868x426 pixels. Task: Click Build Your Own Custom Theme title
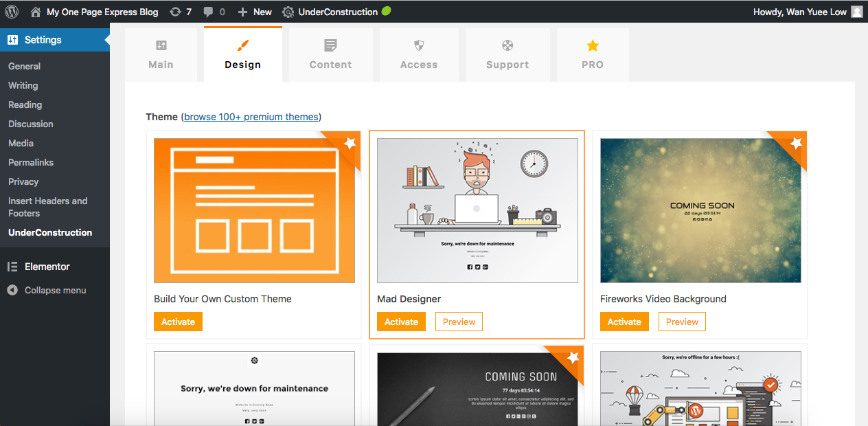222,299
